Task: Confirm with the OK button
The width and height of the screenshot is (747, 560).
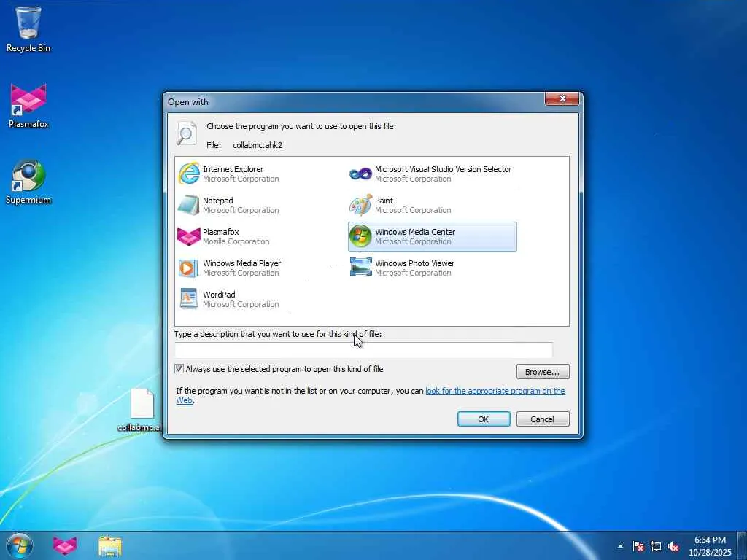Action: click(x=484, y=419)
